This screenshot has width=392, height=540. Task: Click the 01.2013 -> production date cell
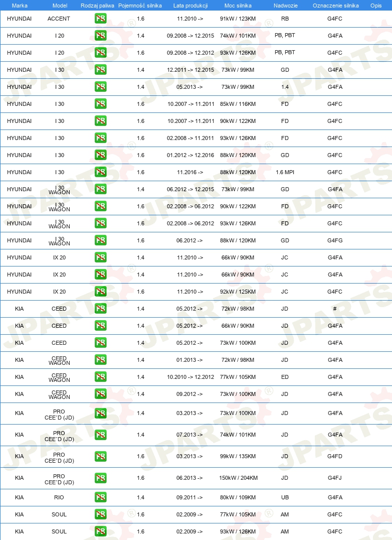[189, 360]
